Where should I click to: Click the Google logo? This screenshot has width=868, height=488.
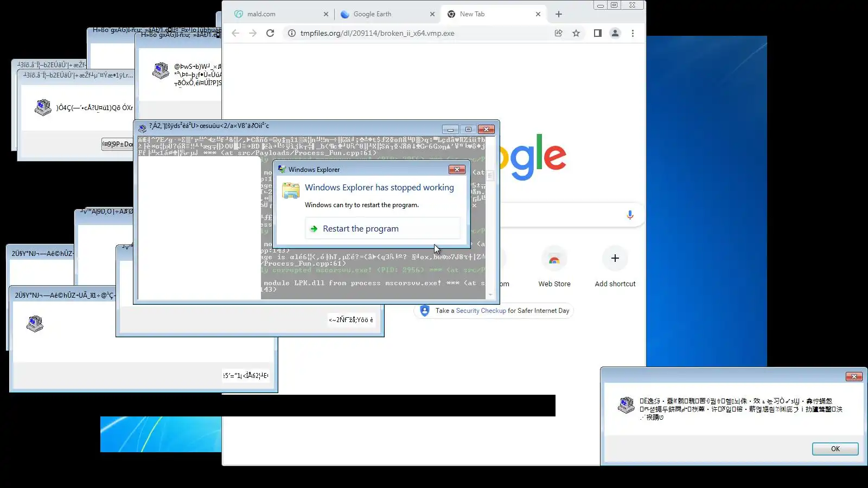tap(533, 156)
